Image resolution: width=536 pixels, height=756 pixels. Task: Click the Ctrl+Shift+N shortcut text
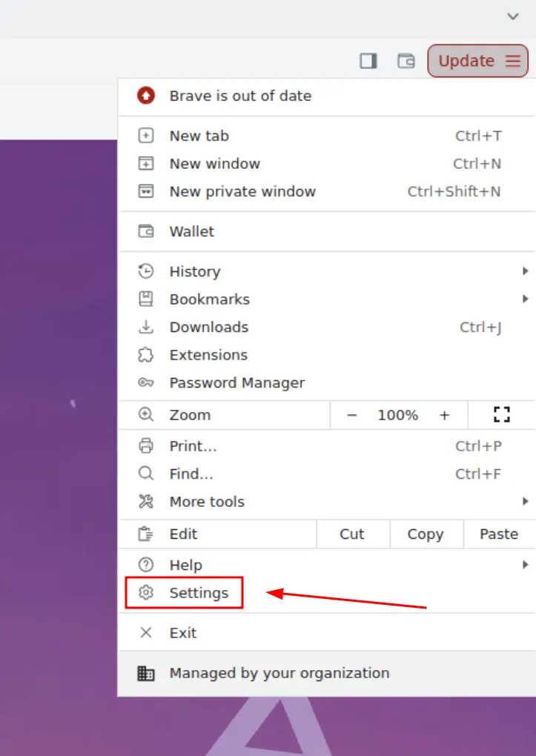tap(454, 191)
